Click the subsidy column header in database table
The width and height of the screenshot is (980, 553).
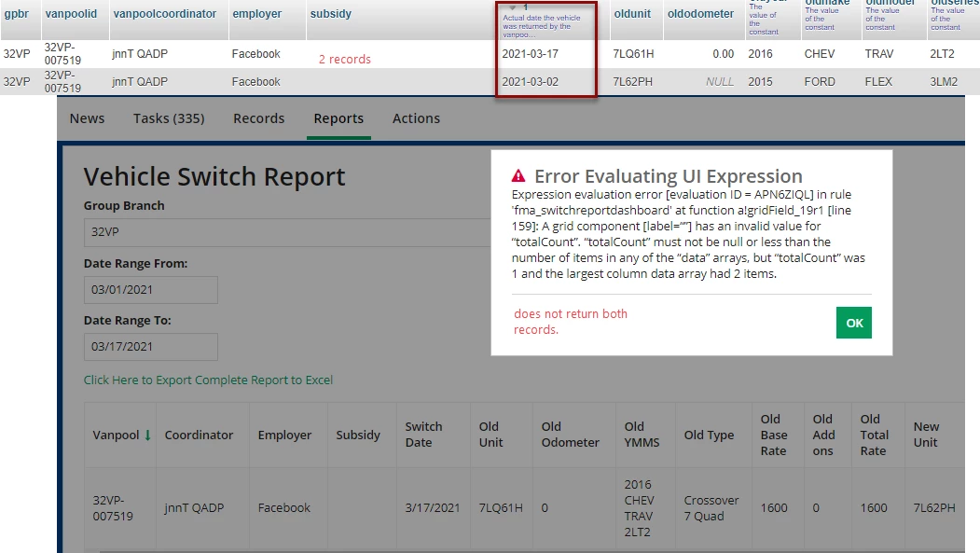coord(331,14)
